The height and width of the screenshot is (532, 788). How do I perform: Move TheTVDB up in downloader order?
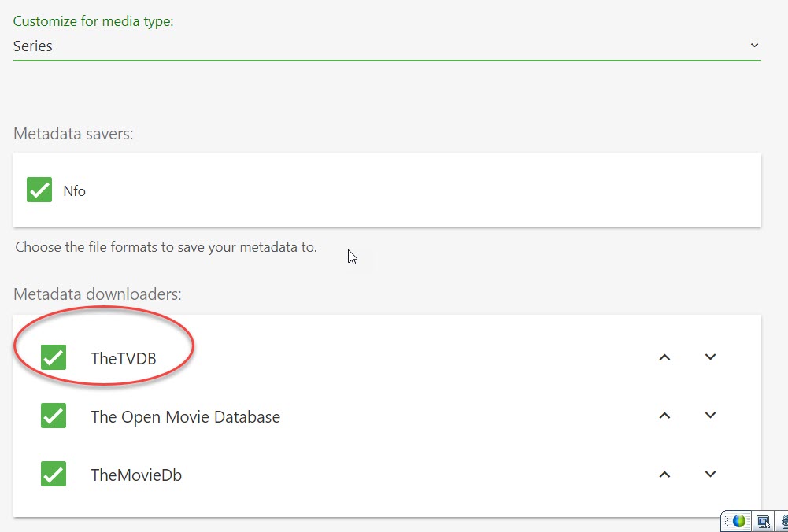pos(664,357)
